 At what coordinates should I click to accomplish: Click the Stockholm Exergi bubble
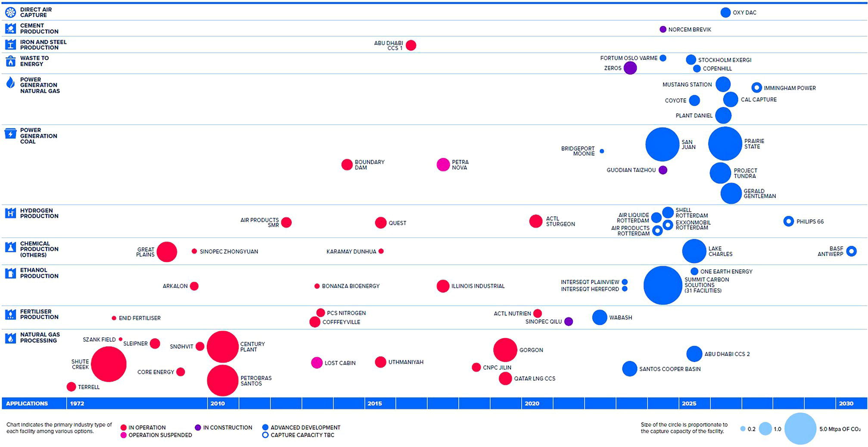coord(691,59)
